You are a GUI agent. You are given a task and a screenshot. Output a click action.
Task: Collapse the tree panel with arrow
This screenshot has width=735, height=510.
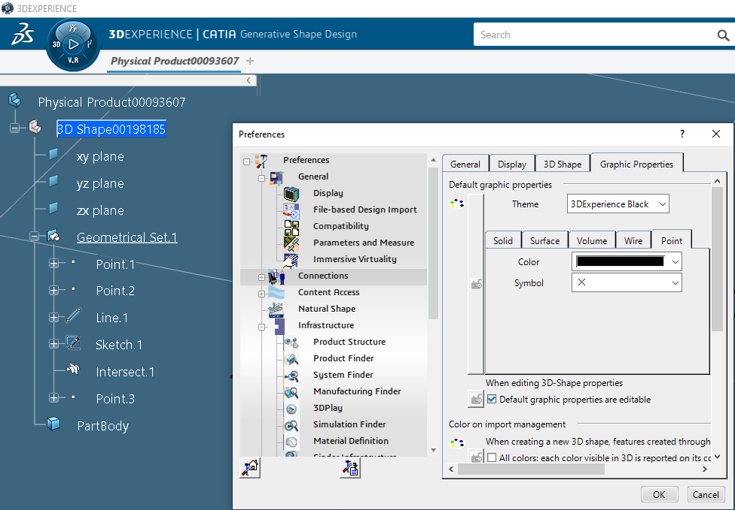point(248,81)
